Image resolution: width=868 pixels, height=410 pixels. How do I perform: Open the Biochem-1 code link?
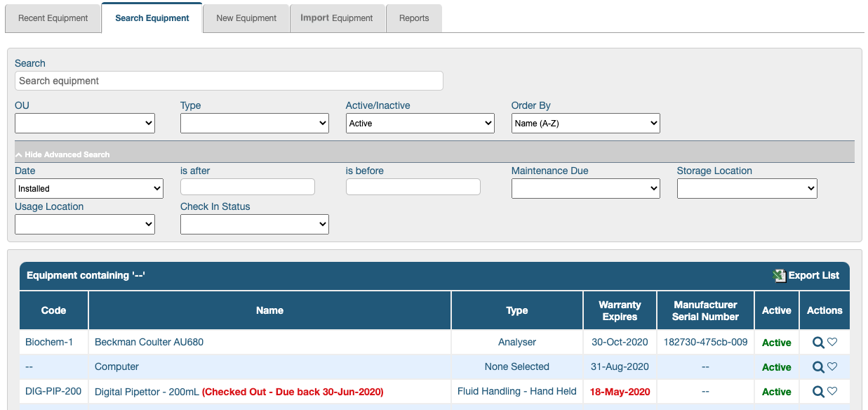tap(49, 342)
